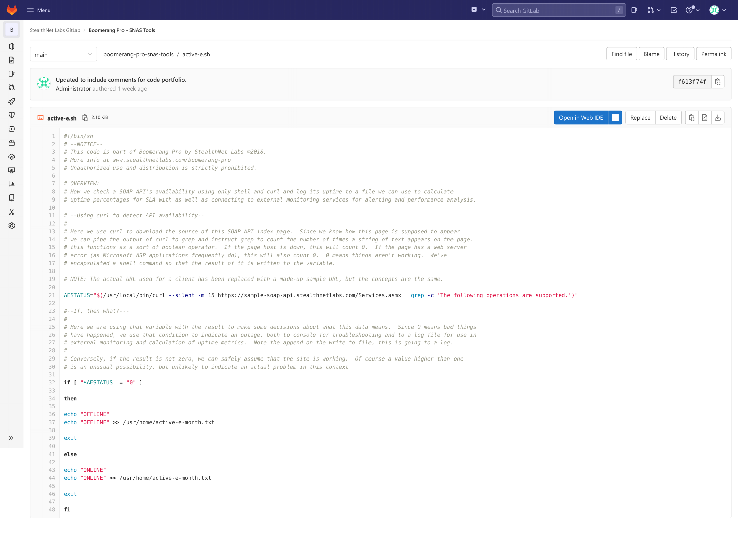Image resolution: width=738 pixels, height=560 pixels.
Task: Open Snippets scissors icon in sidebar
Action: pyautogui.click(x=12, y=212)
